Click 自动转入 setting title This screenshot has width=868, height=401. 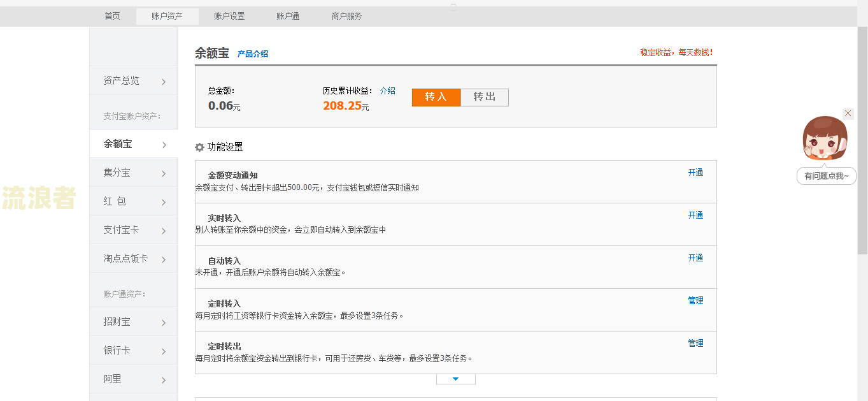pos(224,261)
